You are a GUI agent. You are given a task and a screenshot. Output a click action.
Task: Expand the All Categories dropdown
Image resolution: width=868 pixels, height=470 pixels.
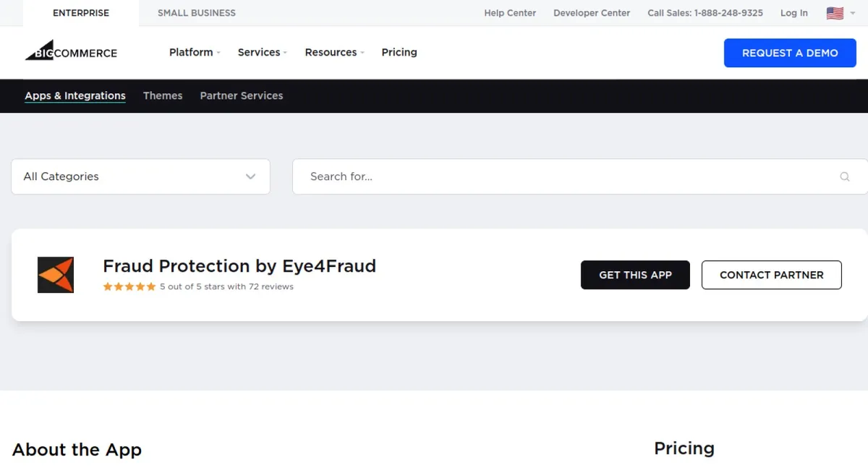point(140,176)
